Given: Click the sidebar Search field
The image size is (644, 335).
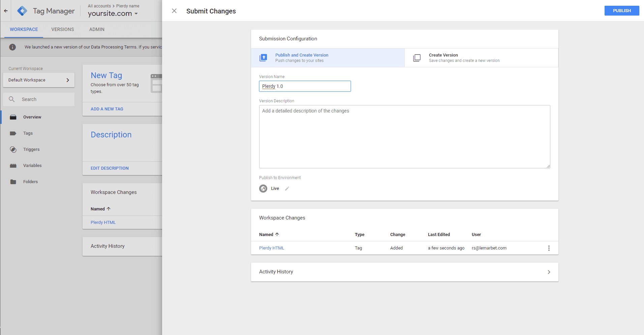Looking at the screenshot, I should point(39,99).
